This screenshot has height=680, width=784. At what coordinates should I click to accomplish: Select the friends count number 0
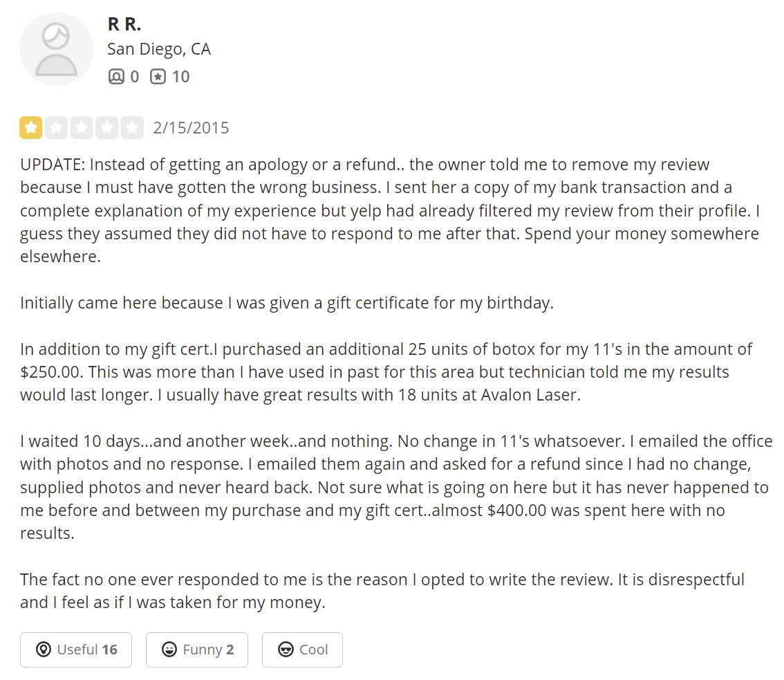click(x=135, y=77)
